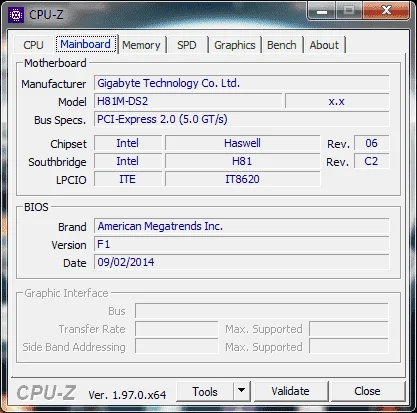Screen dimensions: 417x413
Task: Select the Manufacturer field Gigabyte Technology Co. Ltd.
Action: [x=242, y=83]
